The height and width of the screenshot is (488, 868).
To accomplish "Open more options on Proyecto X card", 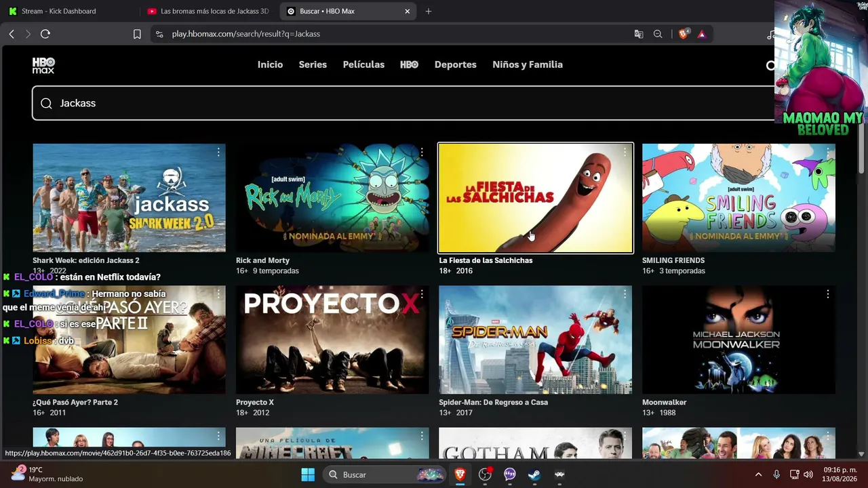I will (422, 294).
